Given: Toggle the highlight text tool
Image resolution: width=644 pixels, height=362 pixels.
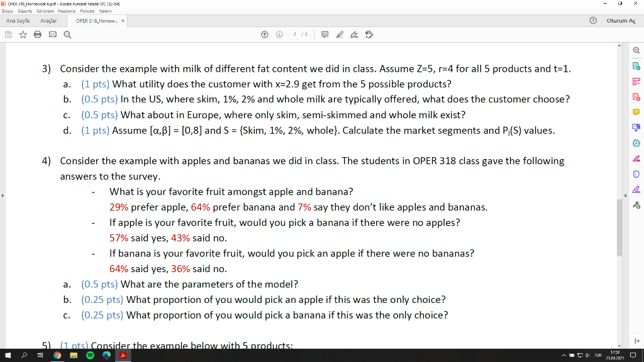Looking at the screenshot, I should pyautogui.click(x=341, y=35).
